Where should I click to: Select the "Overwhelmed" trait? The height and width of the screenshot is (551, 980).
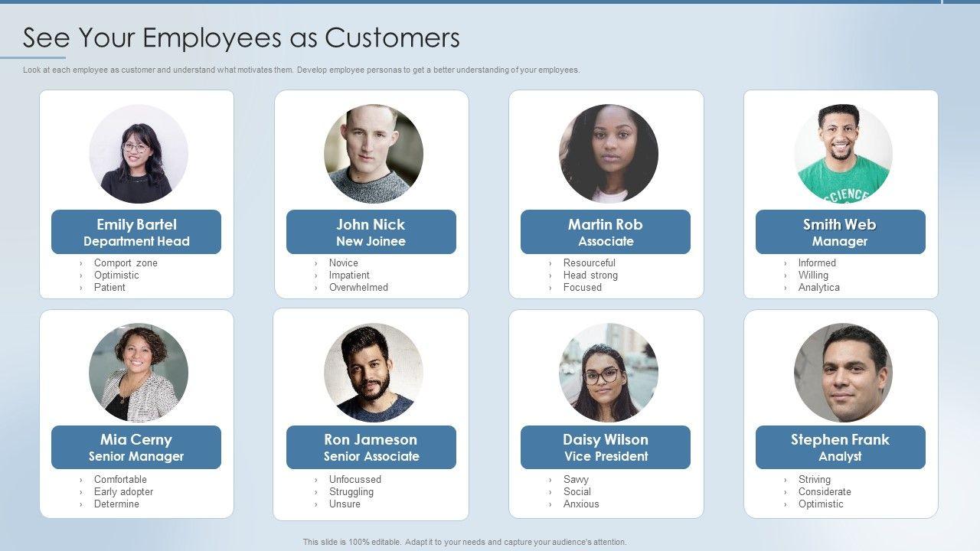358,287
